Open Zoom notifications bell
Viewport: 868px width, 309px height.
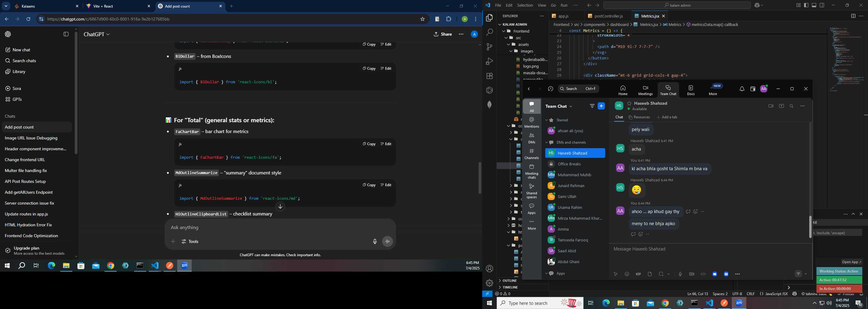[742, 89]
